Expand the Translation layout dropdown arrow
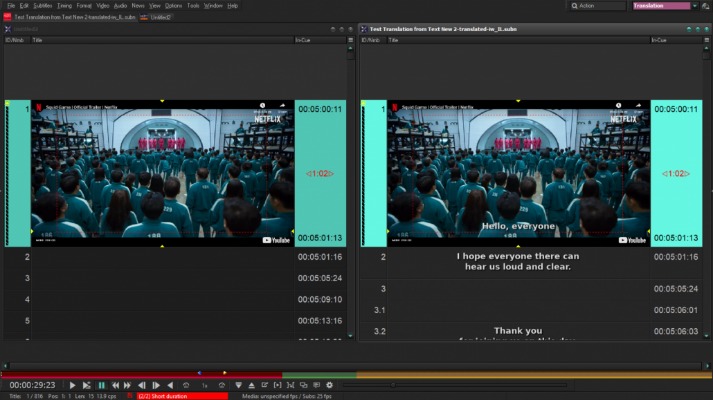The height and width of the screenshot is (400, 713). [696, 6]
